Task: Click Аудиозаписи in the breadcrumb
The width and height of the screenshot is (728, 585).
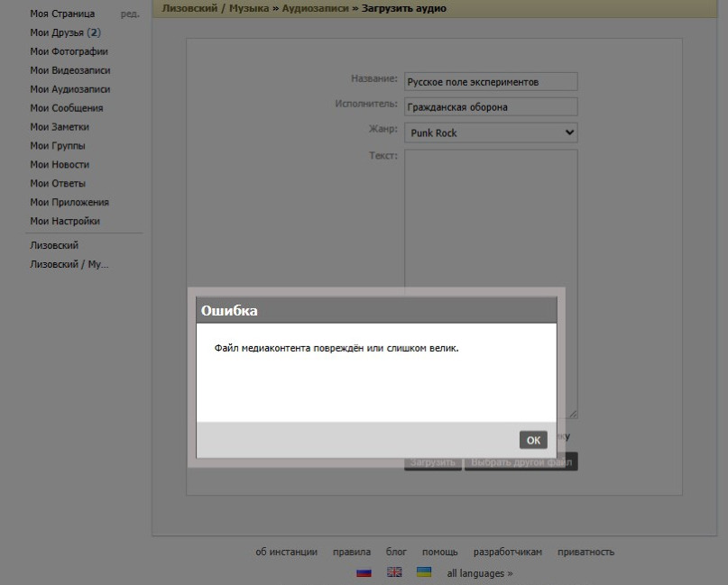Action: click(x=315, y=8)
